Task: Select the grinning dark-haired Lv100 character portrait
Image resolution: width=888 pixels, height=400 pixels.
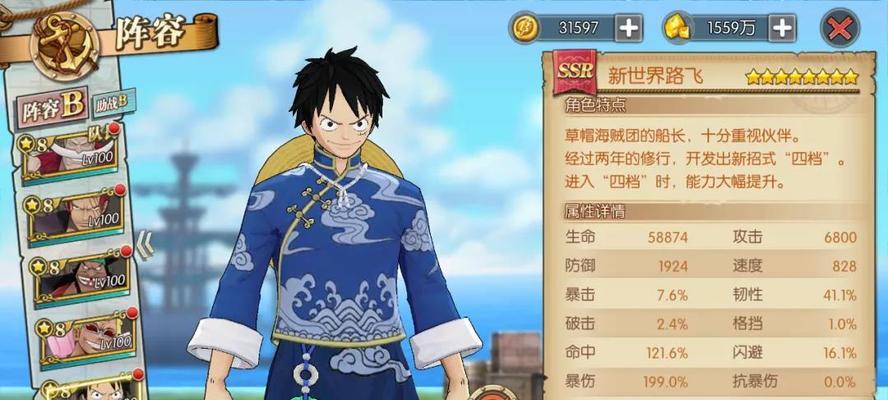Action: [x=82, y=278]
